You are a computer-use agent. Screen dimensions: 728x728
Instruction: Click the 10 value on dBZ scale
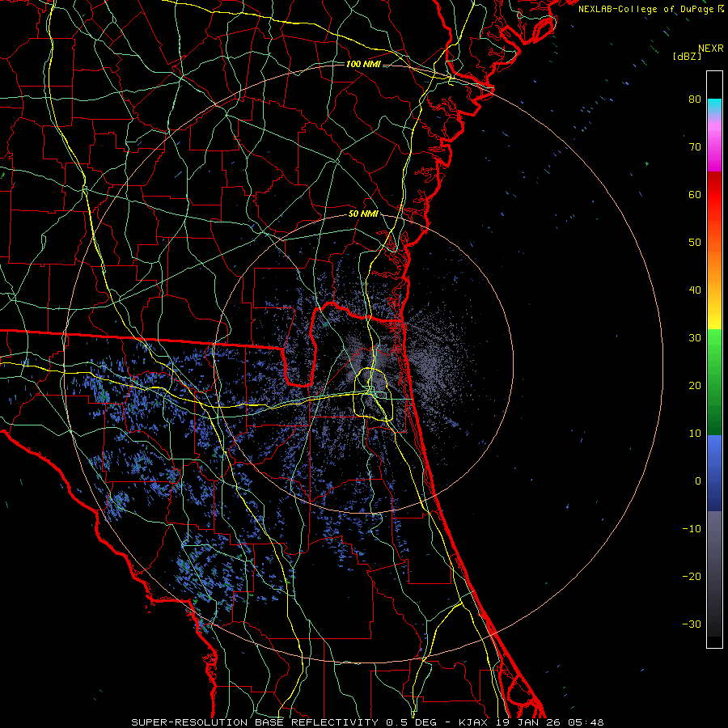point(695,434)
